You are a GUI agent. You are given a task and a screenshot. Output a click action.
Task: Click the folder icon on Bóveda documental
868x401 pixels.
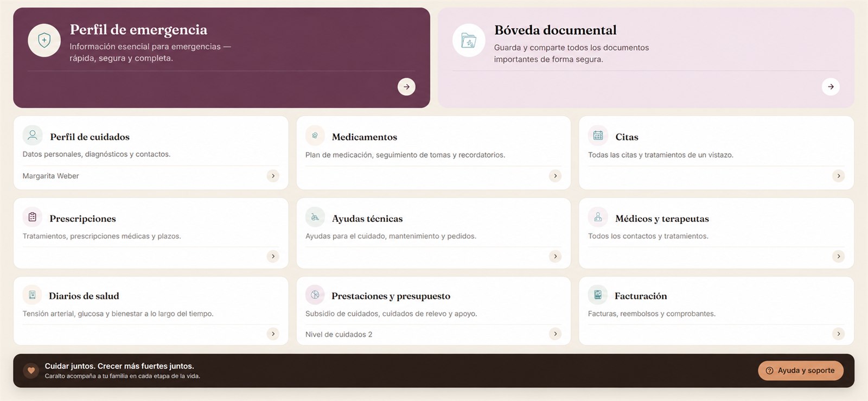tap(469, 40)
